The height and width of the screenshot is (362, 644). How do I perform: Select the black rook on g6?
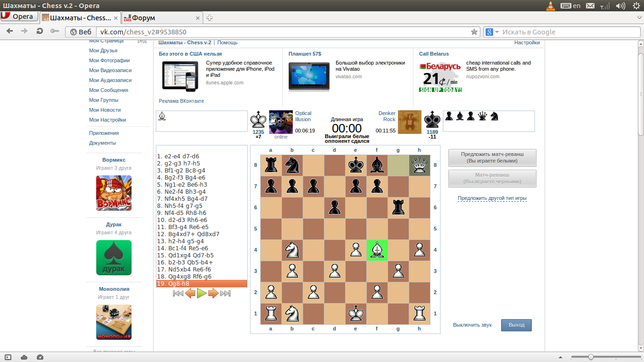pos(398,208)
